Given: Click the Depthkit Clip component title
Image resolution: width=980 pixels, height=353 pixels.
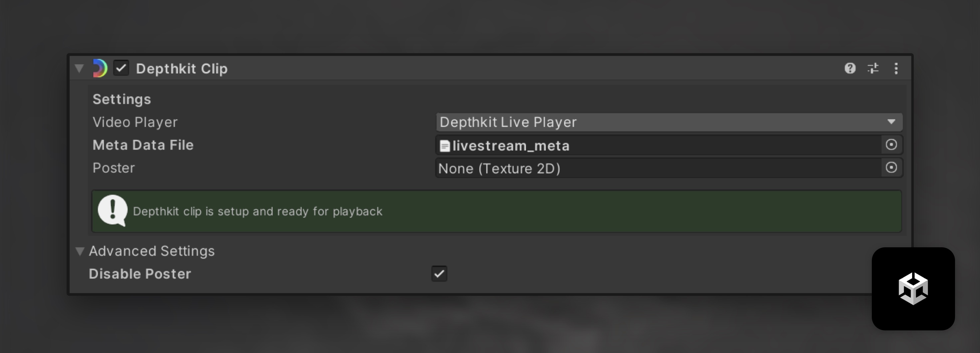Looking at the screenshot, I should point(181,69).
